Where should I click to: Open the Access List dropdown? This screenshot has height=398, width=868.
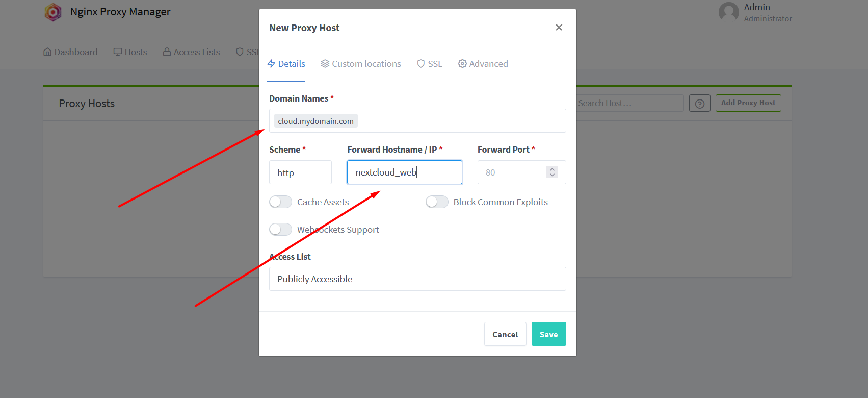[x=417, y=279]
